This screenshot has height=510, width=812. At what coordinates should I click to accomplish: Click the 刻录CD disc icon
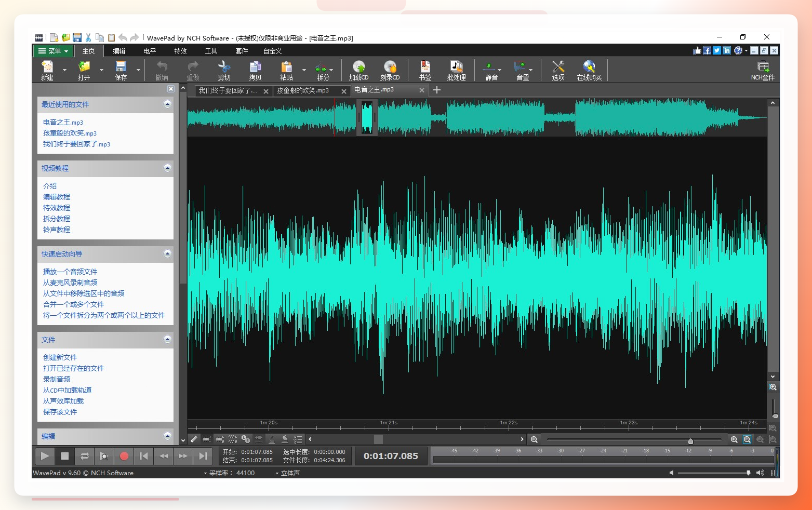point(390,70)
